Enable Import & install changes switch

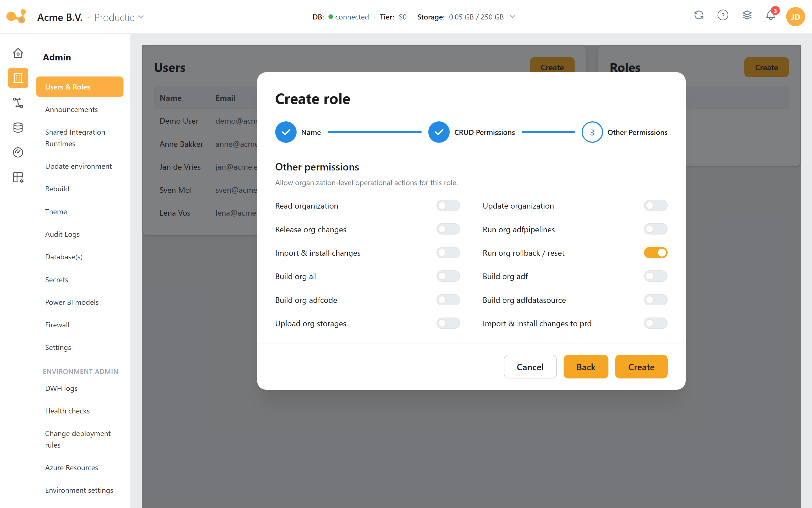(448, 253)
